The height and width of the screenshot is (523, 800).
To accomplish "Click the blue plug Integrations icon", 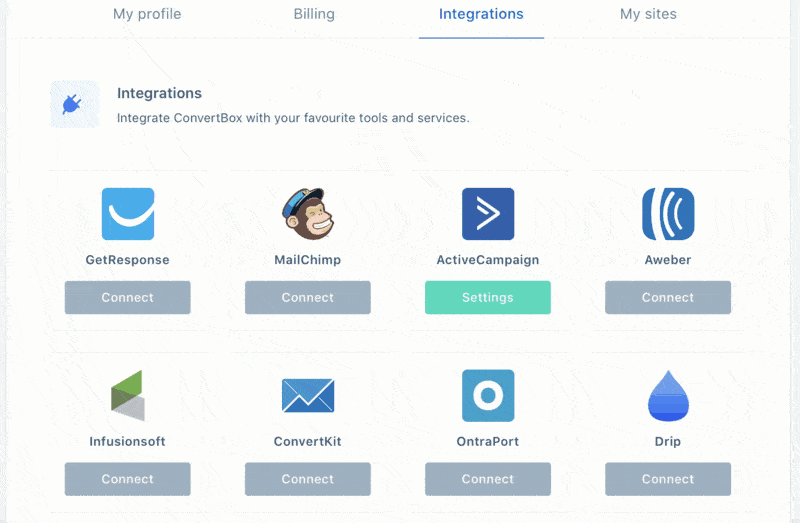I will coord(75,104).
